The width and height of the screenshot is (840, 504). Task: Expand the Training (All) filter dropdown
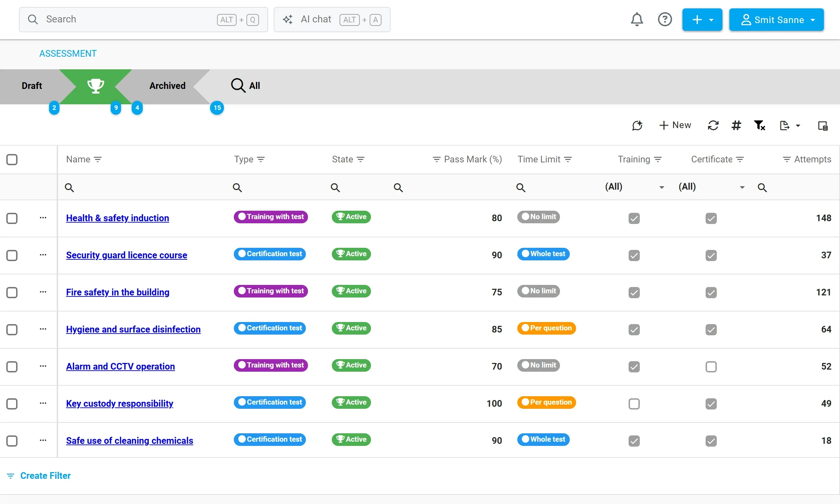(x=661, y=187)
